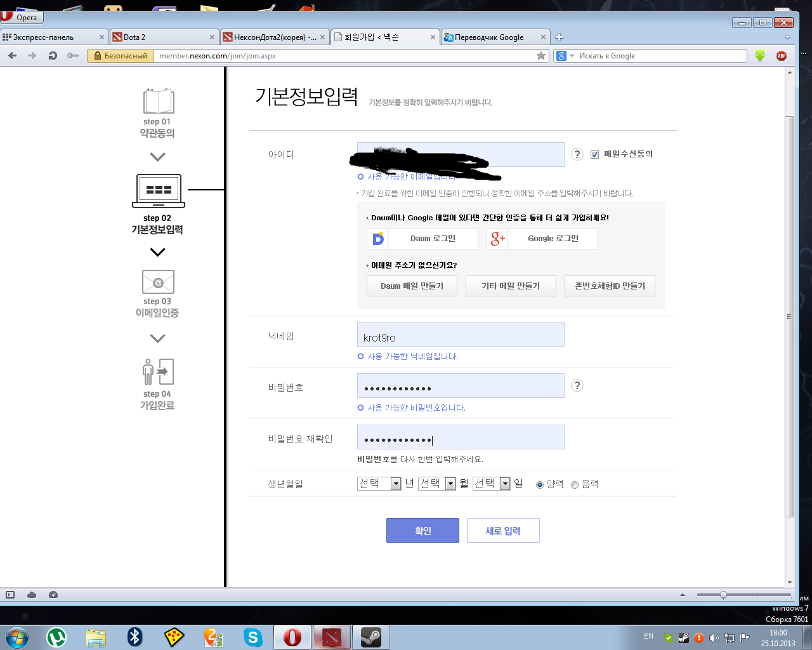
Task: Bookmark page with the star icon
Action: click(541, 56)
